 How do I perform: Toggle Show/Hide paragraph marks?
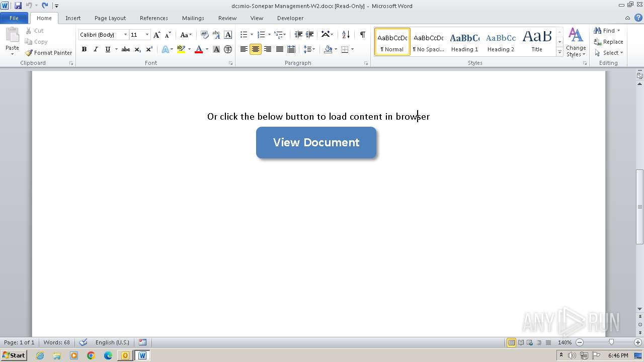coord(362,35)
